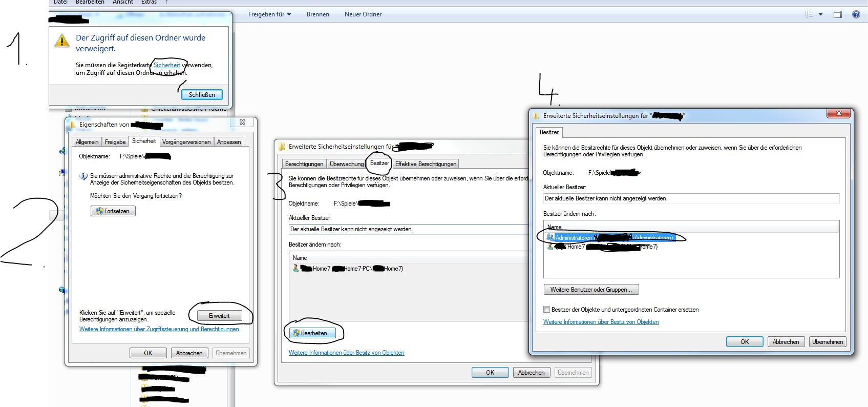Open Explorer help icon
Viewport: 868px width, 407px height.
[856, 14]
